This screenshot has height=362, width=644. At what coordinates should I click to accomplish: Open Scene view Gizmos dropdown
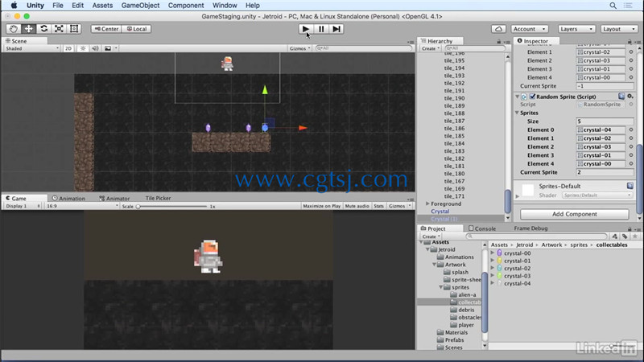tap(299, 48)
